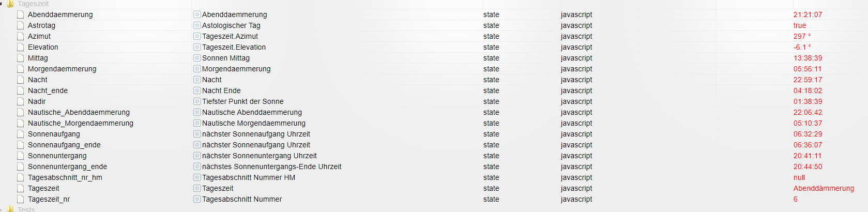Screen dimensions: 868x212
Task: Click the Tests folder icon
Action: (10, 209)
